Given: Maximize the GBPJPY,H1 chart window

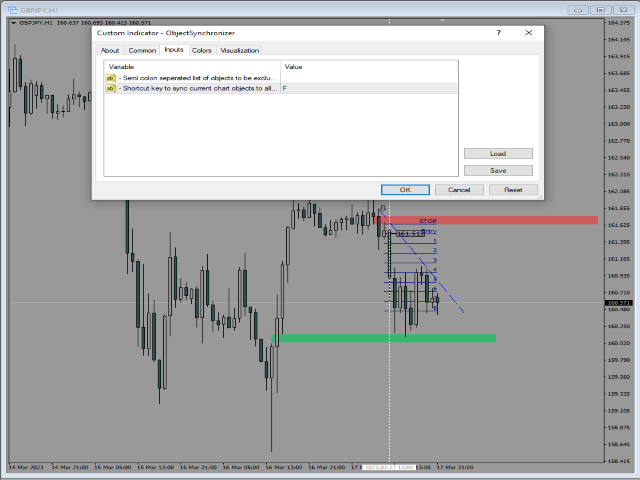Looking at the screenshot, I should pos(600,10).
